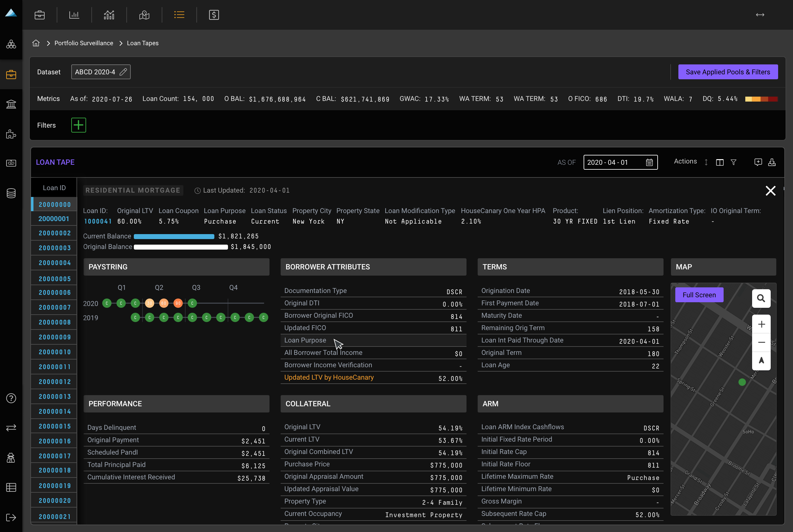
Task: Click the COLLATERAL section header
Action: [x=373, y=404]
